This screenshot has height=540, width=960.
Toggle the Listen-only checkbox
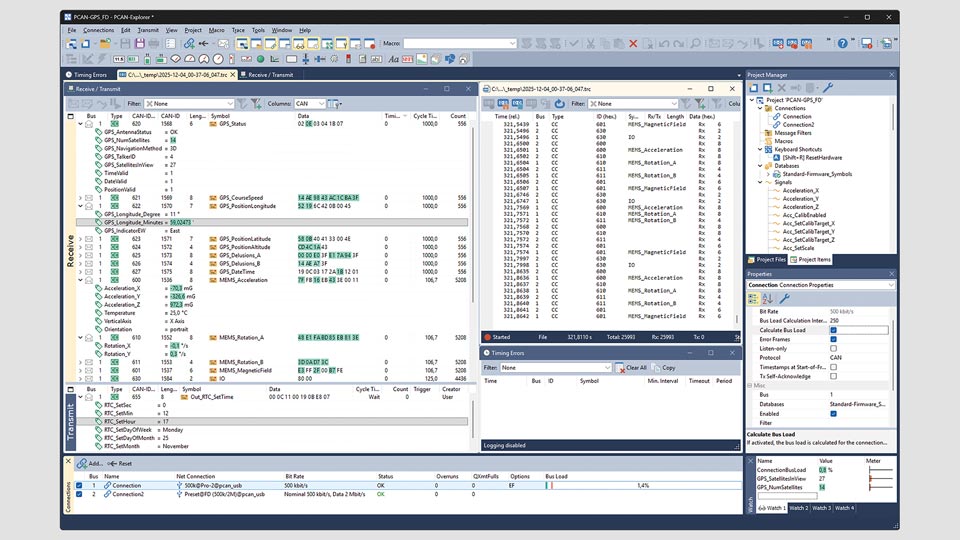833,348
